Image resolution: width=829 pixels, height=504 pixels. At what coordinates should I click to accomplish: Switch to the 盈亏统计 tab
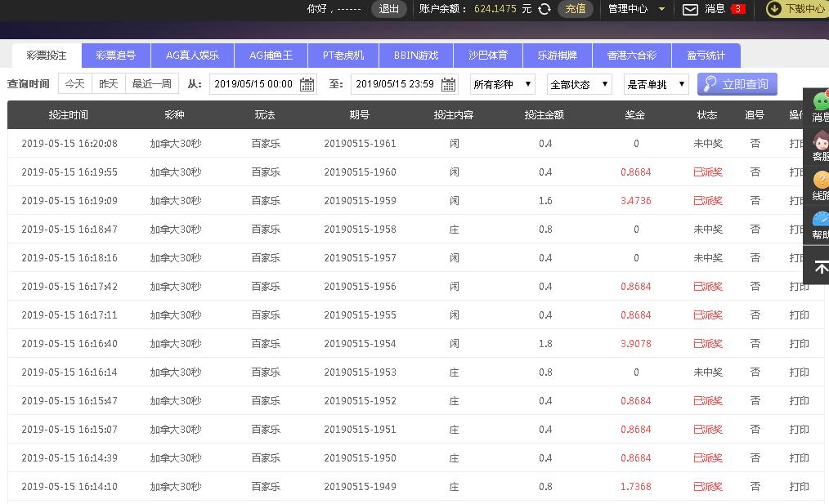click(706, 56)
